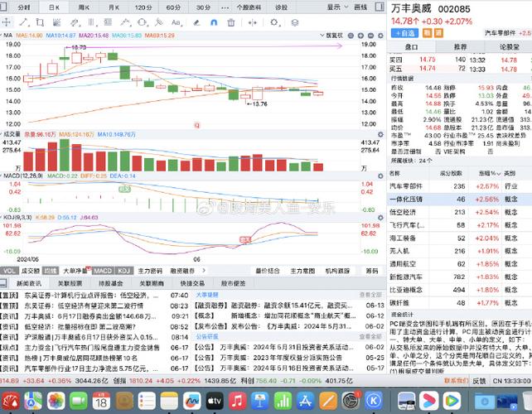Switch to 关联股票 related stocks tab
The width and height of the screenshot is (532, 414).
pos(70,283)
